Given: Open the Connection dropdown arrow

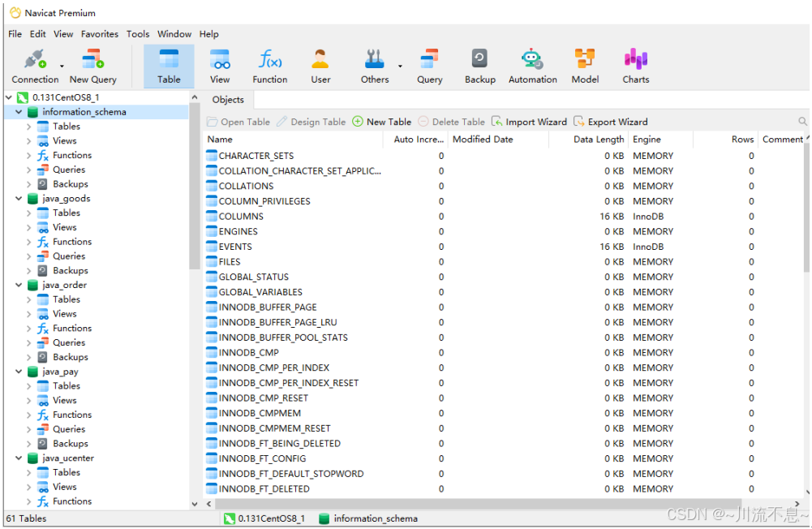Looking at the screenshot, I should [x=62, y=66].
